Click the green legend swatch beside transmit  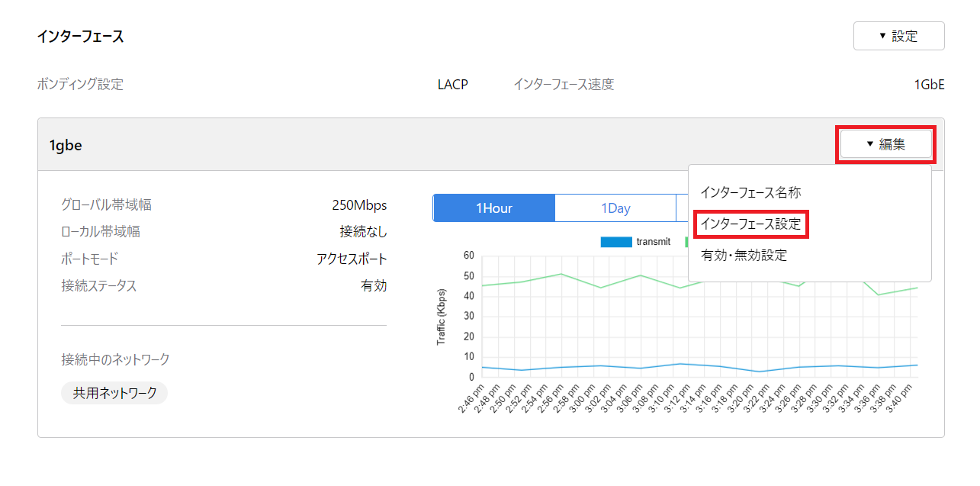(x=686, y=242)
